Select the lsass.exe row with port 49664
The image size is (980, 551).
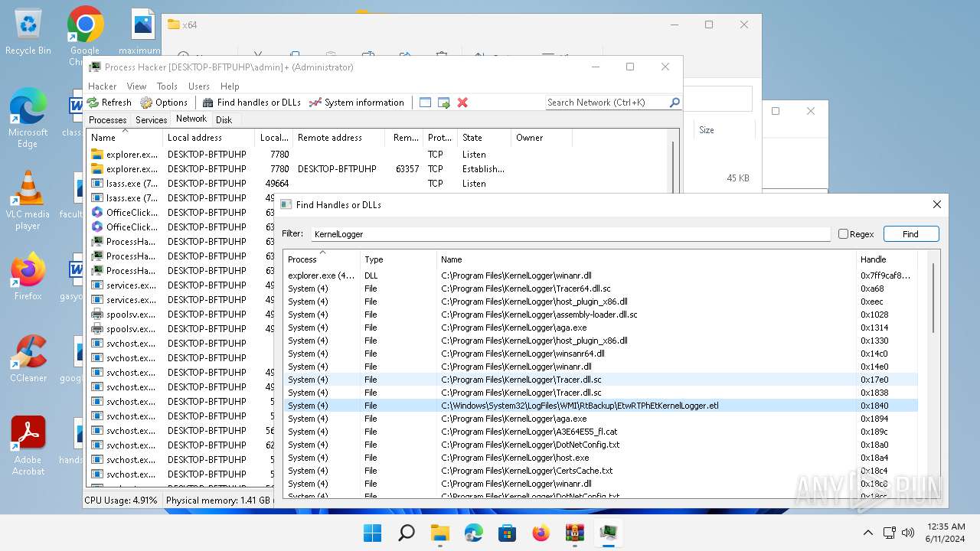(x=377, y=184)
